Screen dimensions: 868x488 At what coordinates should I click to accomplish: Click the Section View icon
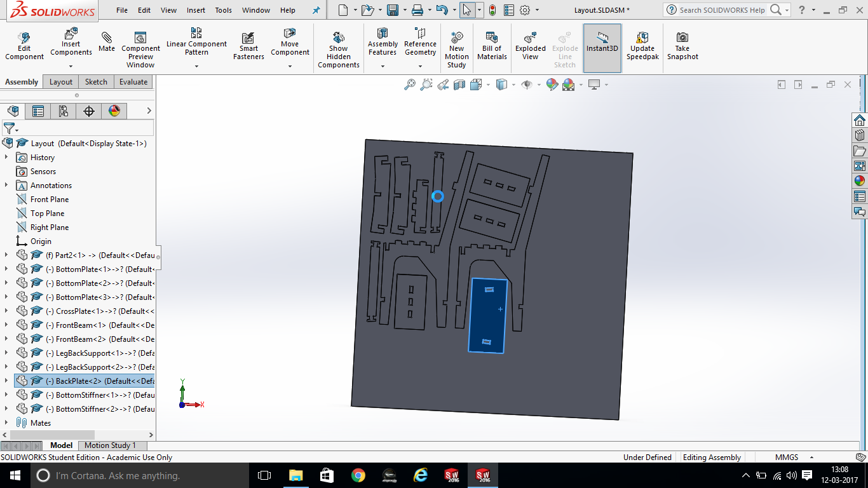459,85
